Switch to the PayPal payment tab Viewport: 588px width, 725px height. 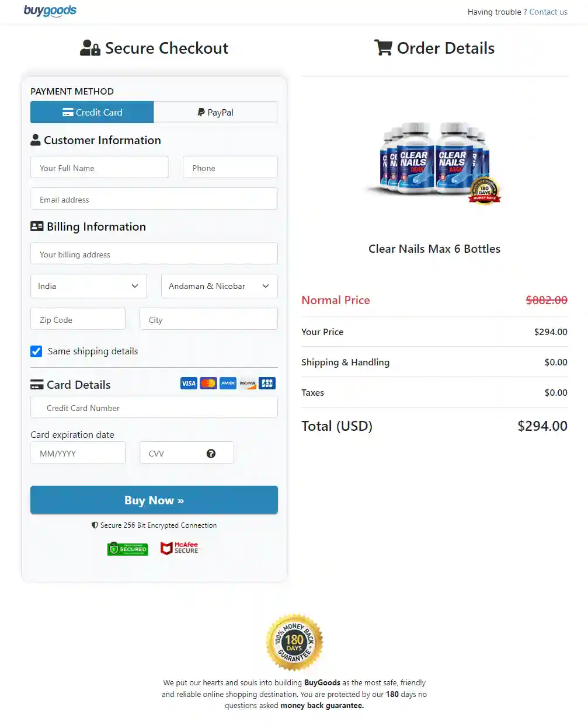pyautogui.click(x=215, y=112)
